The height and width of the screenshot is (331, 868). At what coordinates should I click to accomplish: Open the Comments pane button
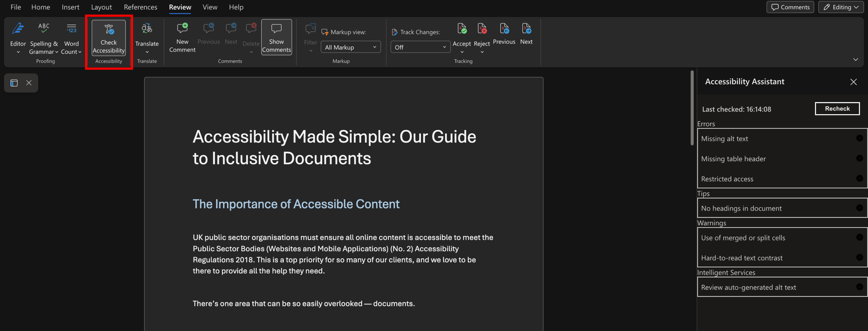pyautogui.click(x=790, y=7)
